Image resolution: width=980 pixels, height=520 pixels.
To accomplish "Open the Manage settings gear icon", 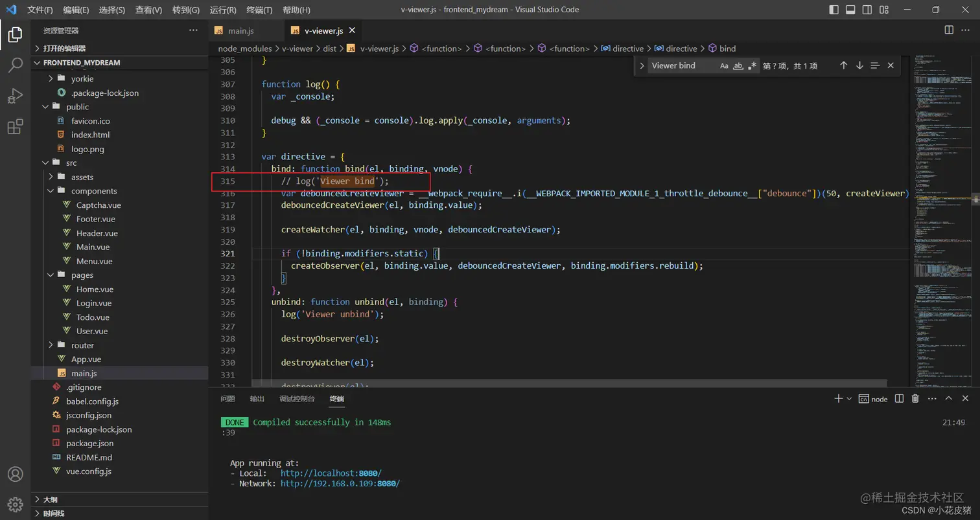I will [15, 504].
